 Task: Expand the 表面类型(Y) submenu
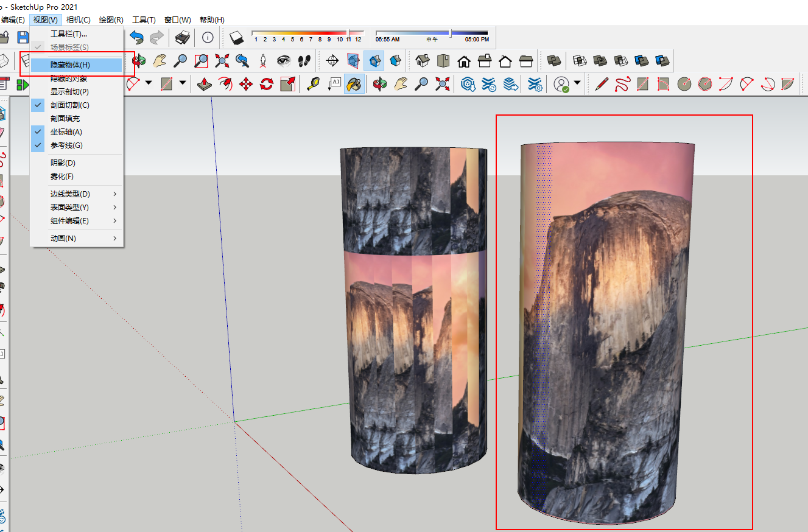[x=77, y=208]
